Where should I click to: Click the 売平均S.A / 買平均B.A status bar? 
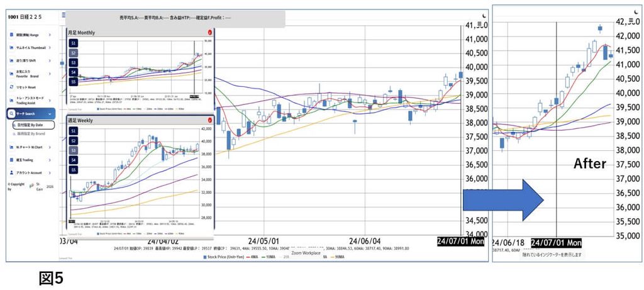[x=175, y=18]
